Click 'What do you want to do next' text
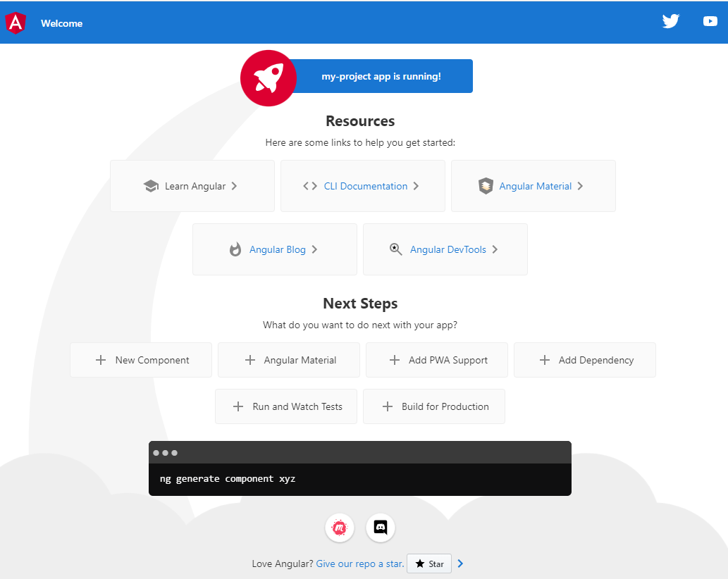The height and width of the screenshot is (579, 728). tap(360, 325)
